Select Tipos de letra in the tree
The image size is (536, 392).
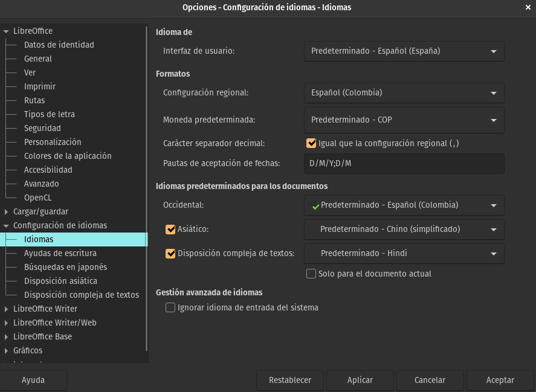49,114
